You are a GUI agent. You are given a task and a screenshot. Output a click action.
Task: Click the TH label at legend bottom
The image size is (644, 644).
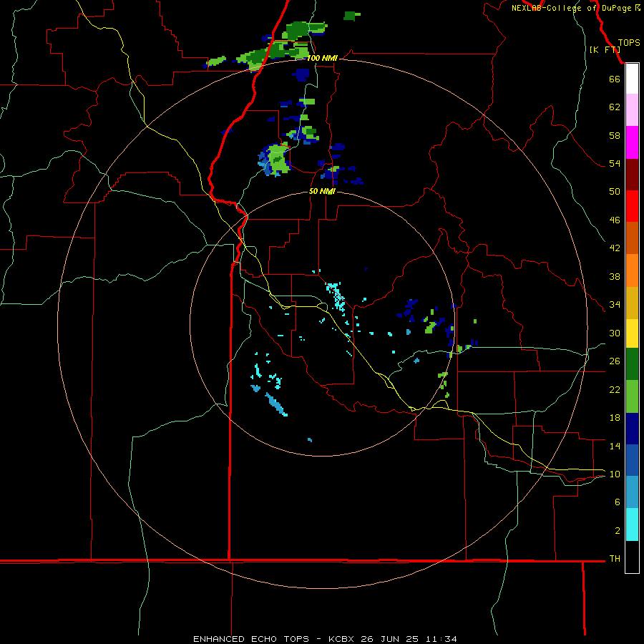point(615,559)
